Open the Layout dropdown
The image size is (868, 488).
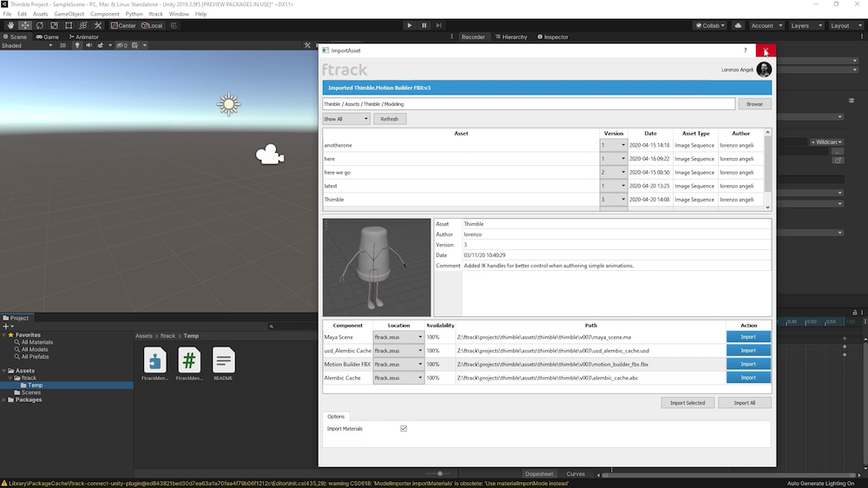[x=845, y=25]
